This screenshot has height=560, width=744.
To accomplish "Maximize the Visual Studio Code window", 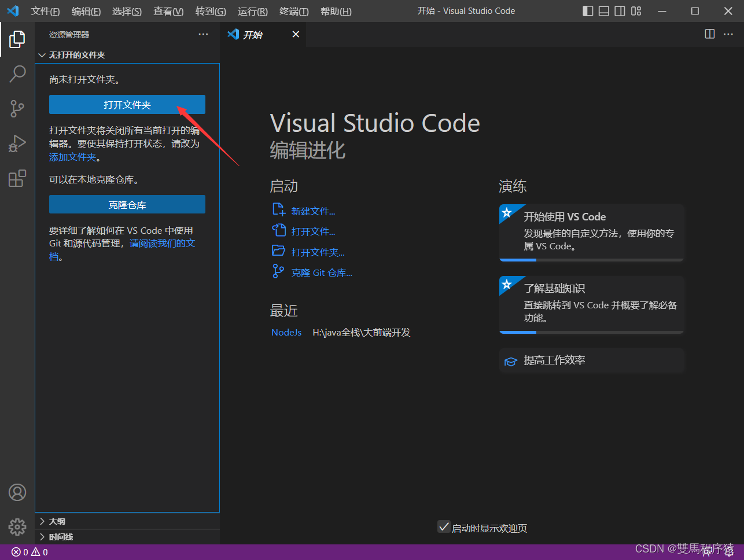I will (x=695, y=11).
